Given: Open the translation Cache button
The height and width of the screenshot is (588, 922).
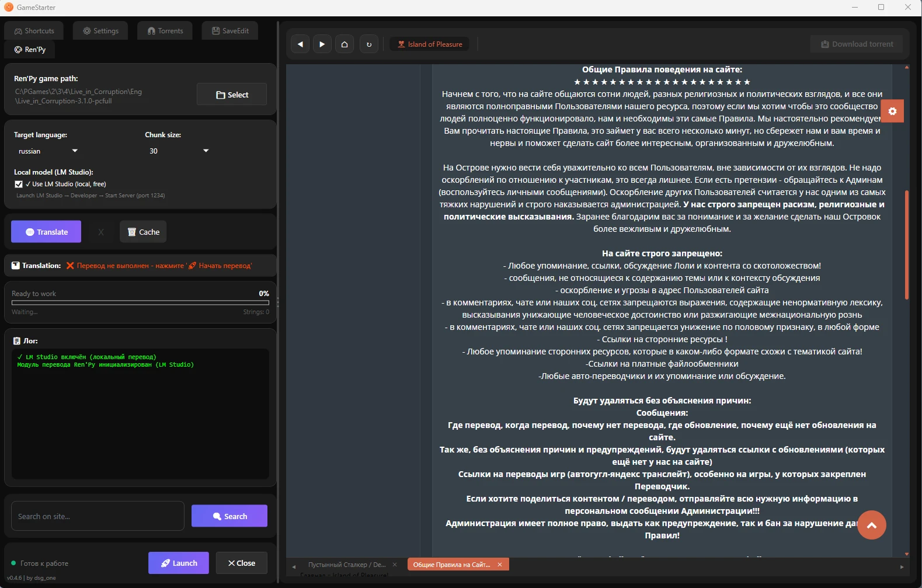Looking at the screenshot, I should click(x=144, y=232).
